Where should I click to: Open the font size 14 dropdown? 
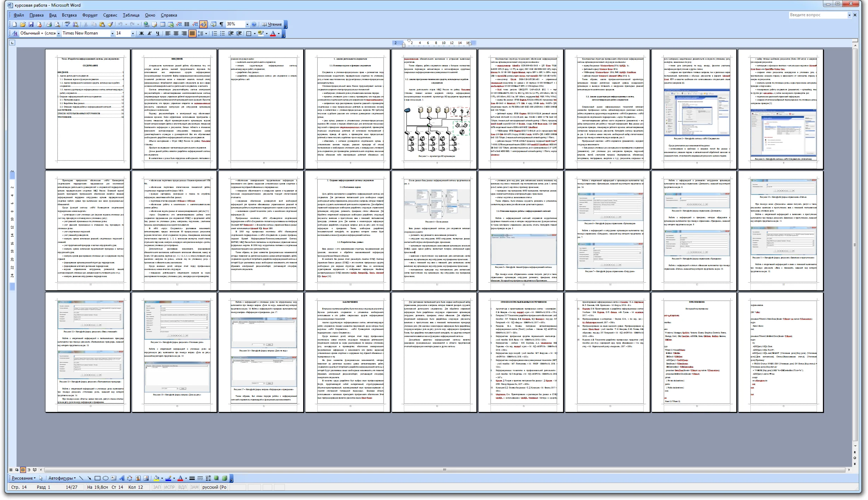point(133,33)
